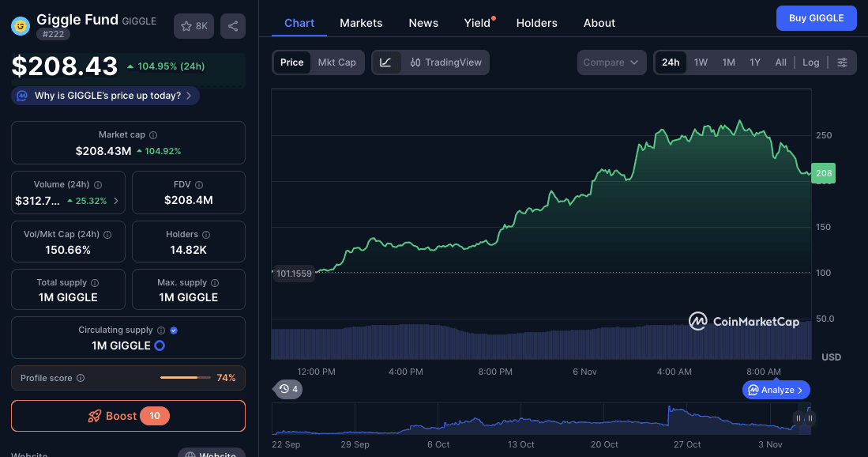Click the Profile score info icon

[81, 378]
